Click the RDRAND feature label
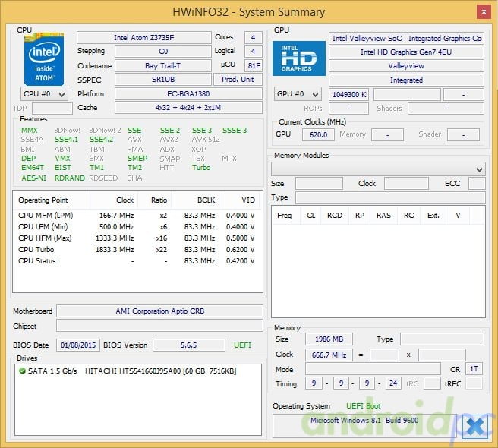The width and height of the screenshot is (498, 448). tap(70, 178)
